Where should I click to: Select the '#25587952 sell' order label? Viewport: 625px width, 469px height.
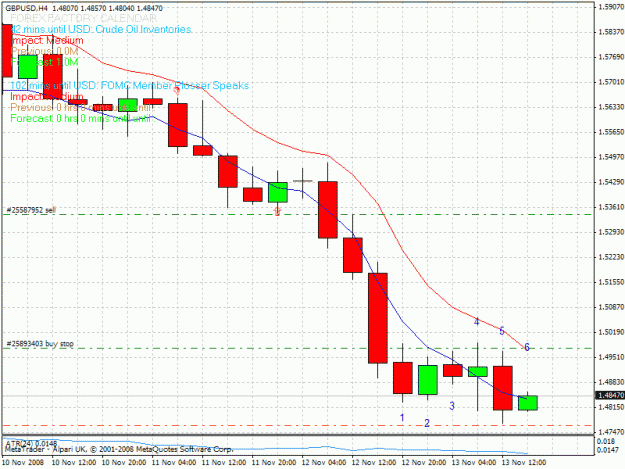tap(31, 210)
